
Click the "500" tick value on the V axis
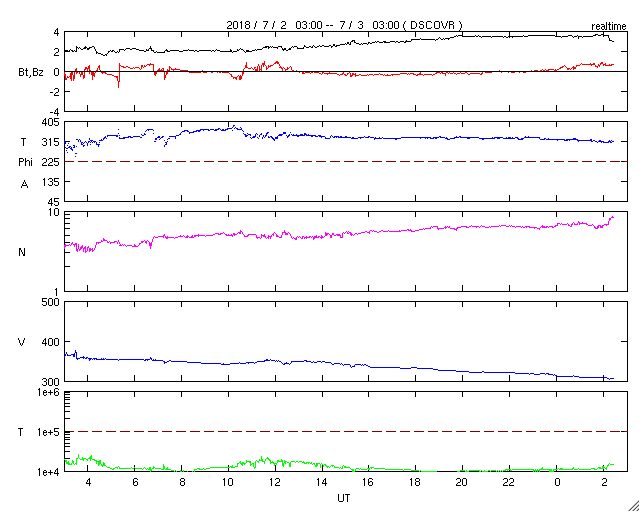point(51,302)
